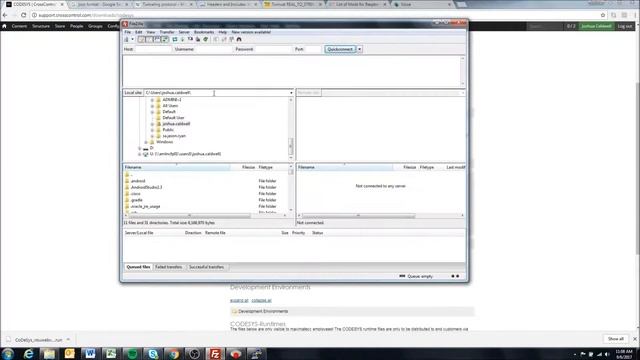Click Chrome reload page icon

point(24,15)
